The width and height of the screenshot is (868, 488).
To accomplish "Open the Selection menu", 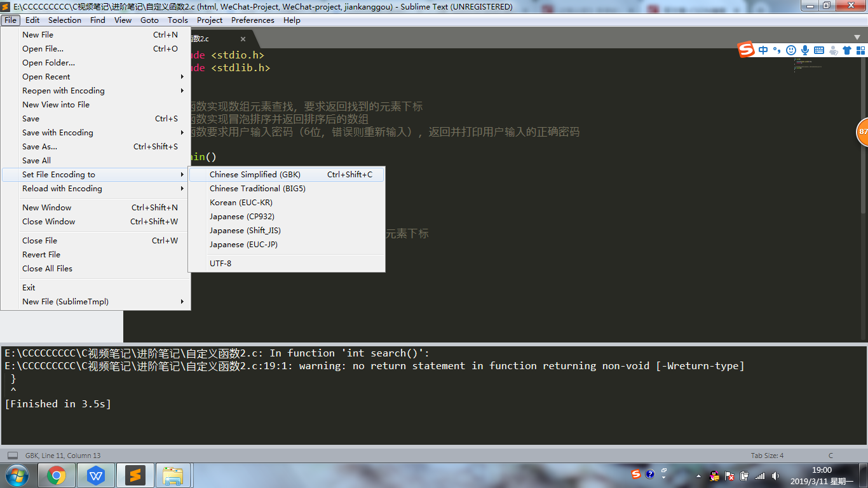I will click(65, 20).
